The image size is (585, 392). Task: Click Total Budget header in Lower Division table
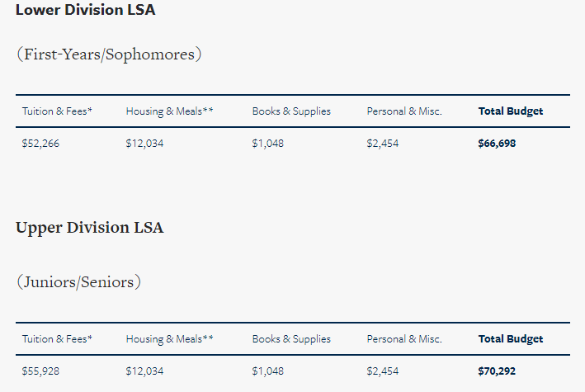pyautogui.click(x=511, y=111)
